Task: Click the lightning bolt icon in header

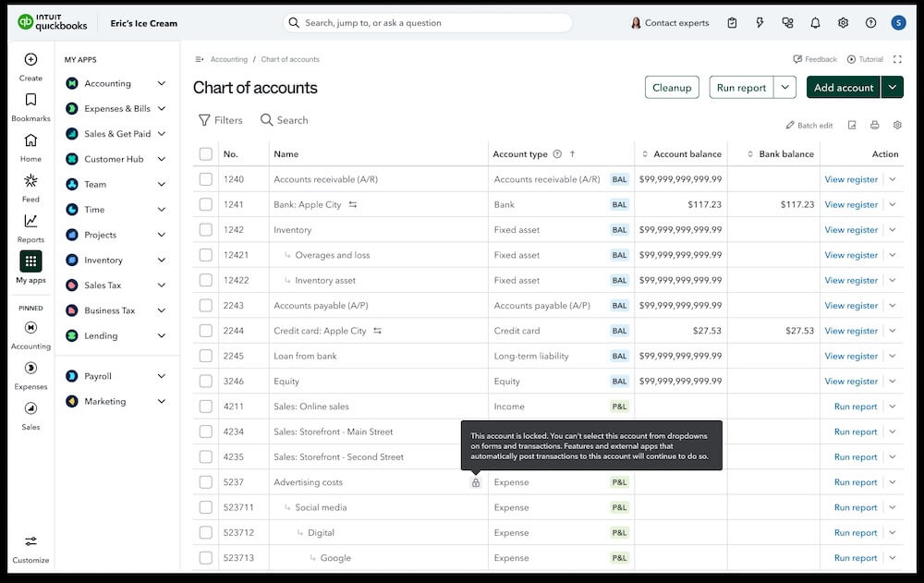Action: click(x=760, y=23)
